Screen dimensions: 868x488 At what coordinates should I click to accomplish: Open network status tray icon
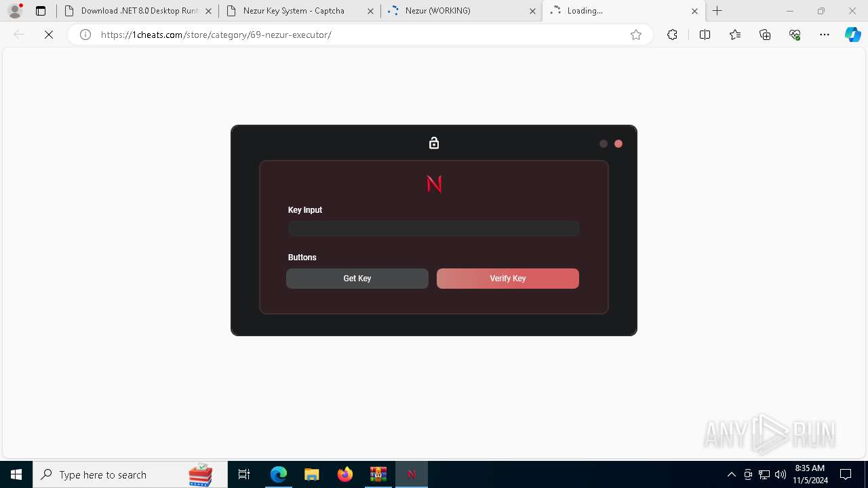[764, 474]
